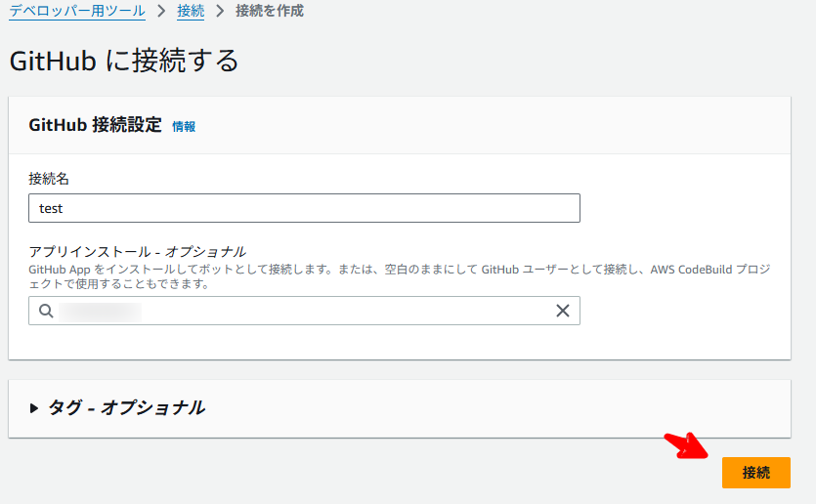Click the orange 接続 button

[x=755, y=473]
